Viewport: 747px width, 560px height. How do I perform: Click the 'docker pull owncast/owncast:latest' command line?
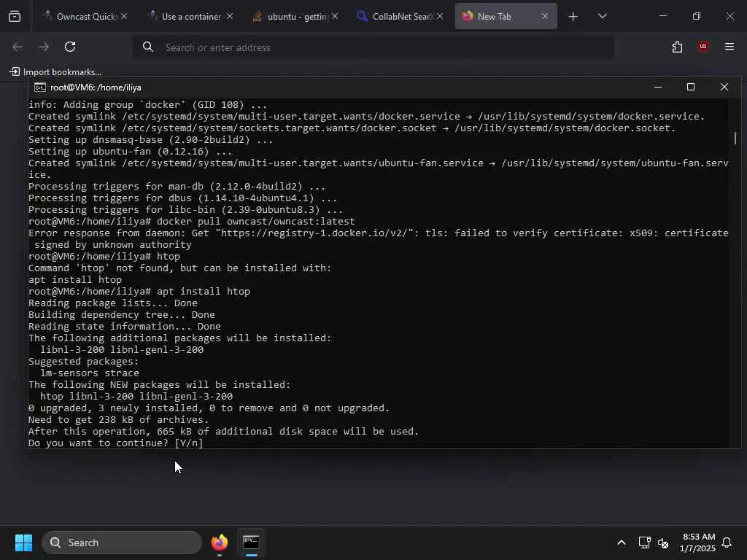(192, 222)
